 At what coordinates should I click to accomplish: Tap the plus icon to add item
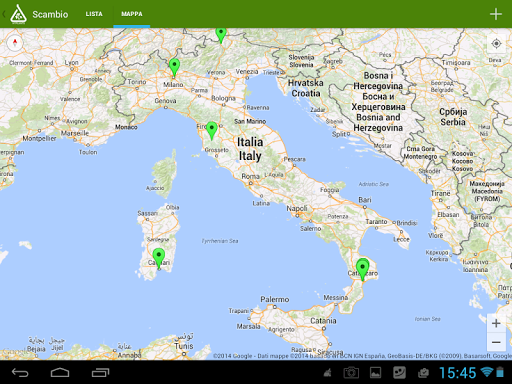(x=496, y=14)
